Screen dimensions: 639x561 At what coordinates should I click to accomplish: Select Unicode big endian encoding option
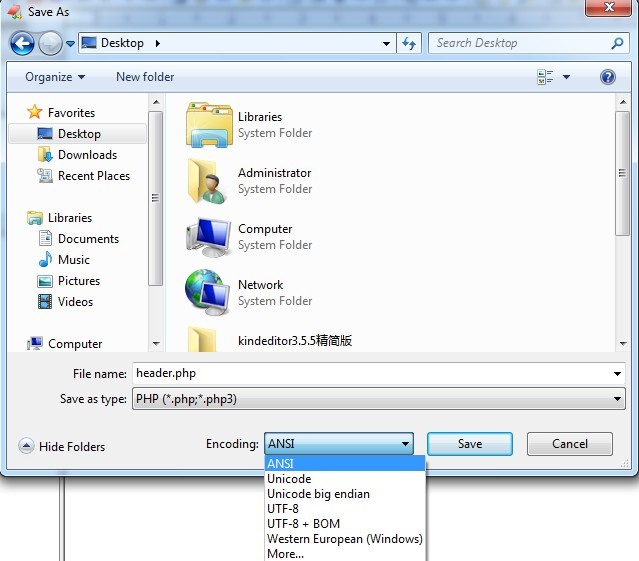pos(318,494)
